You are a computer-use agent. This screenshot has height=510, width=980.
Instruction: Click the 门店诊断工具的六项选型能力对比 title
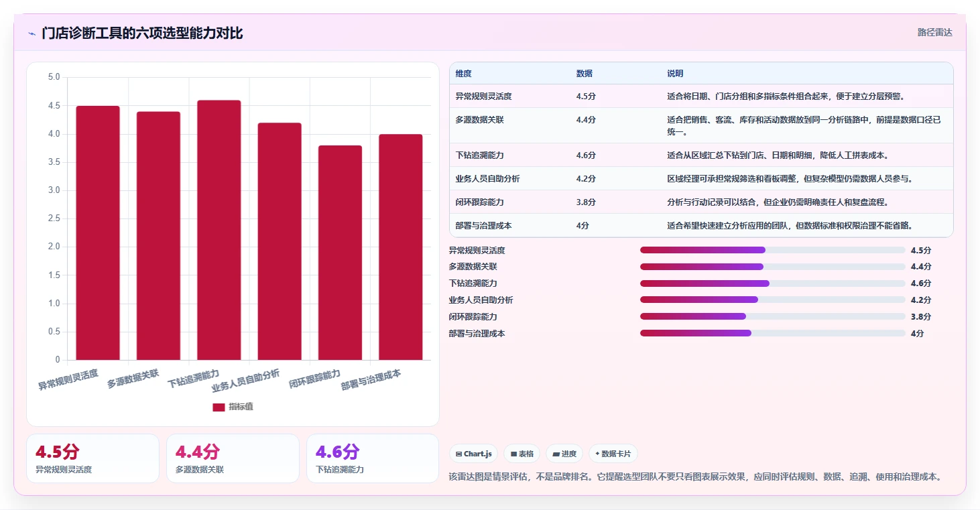coord(142,33)
